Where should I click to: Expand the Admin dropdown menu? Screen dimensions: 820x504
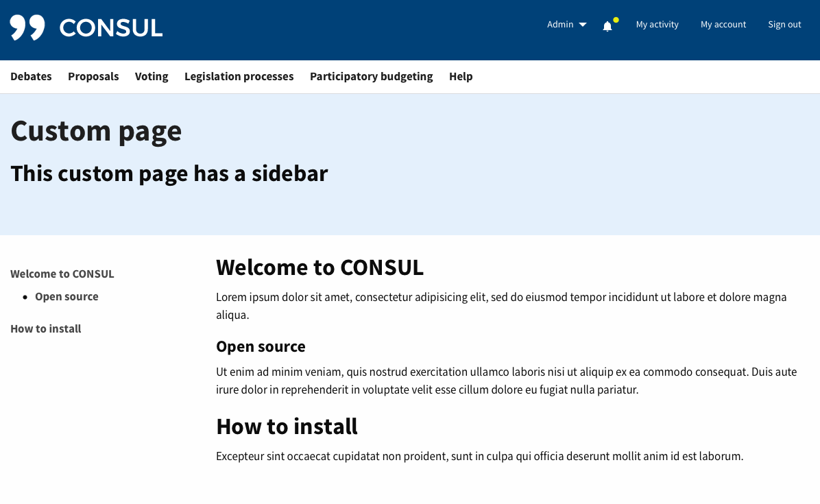click(x=567, y=25)
